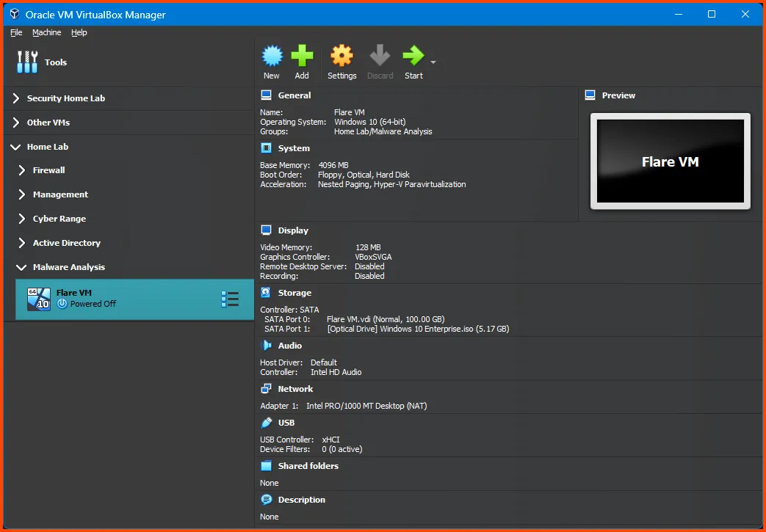This screenshot has height=532, width=766.
Task: Select the Cyber Range group label
Action: (x=59, y=219)
